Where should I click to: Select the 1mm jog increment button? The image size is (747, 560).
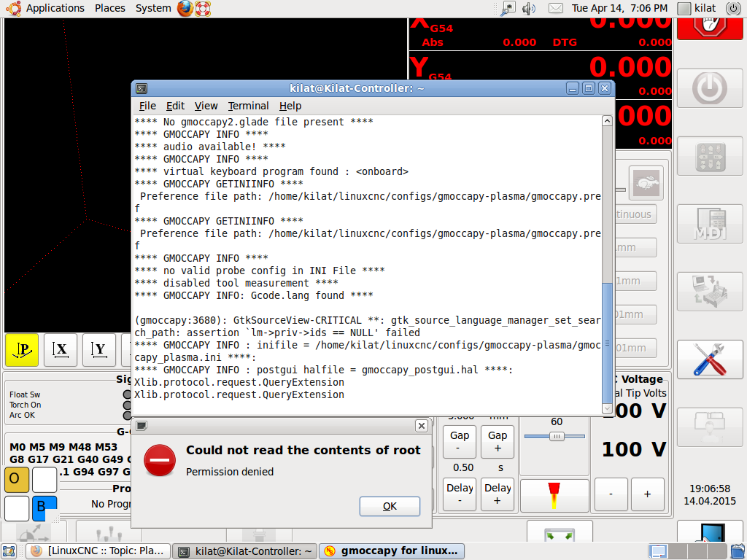636,281
